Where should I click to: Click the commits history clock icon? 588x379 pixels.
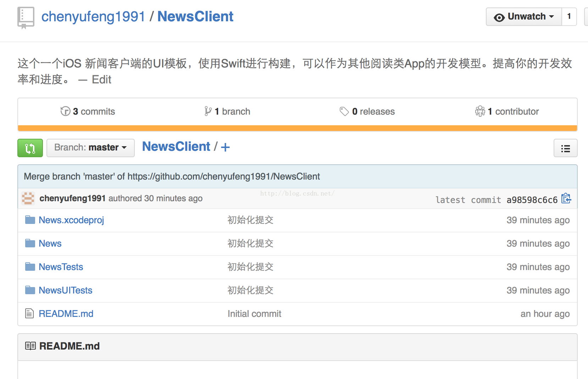point(65,111)
